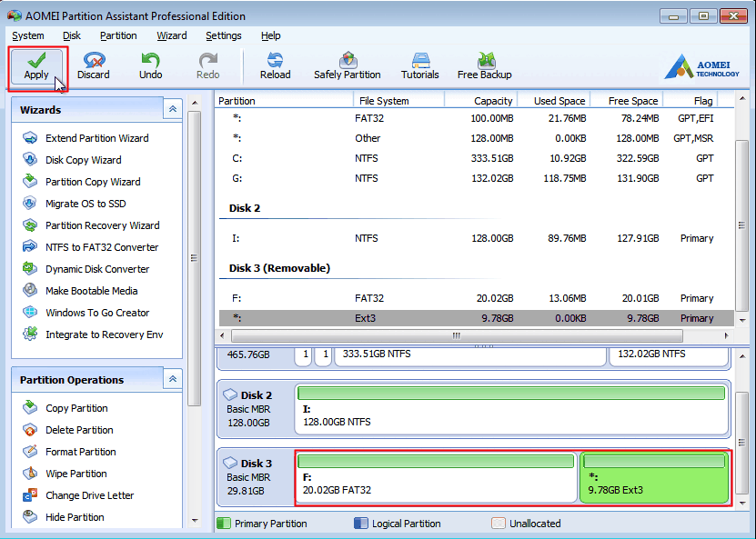Choose Wipe Partition operation
This screenshot has height=539, width=756.
tap(66, 474)
